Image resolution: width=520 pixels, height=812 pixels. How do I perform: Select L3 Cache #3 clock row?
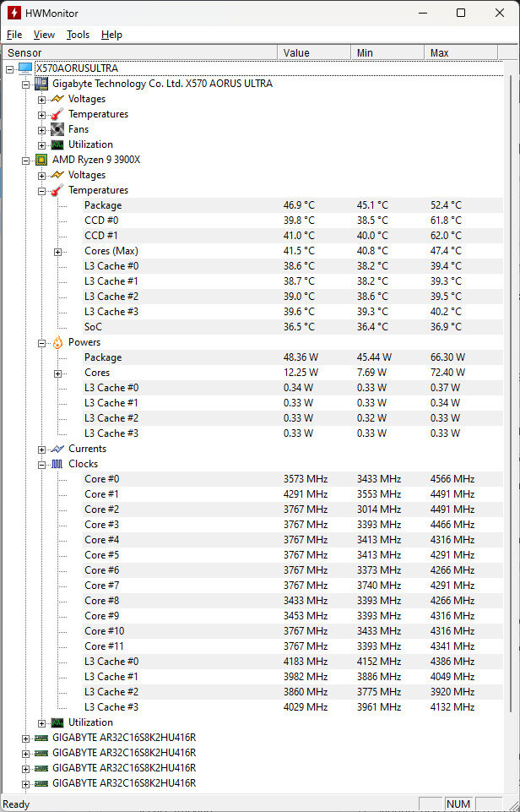(293, 707)
